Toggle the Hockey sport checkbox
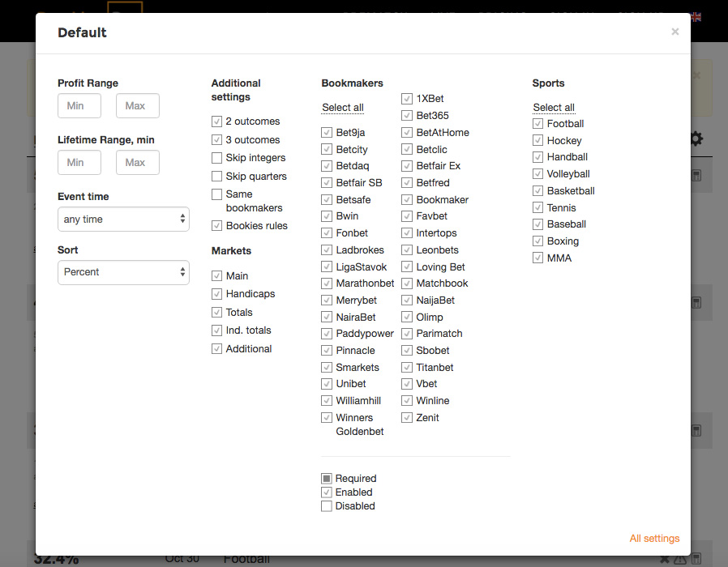The height and width of the screenshot is (567, 728). pyautogui.click(x=537, y=141)
